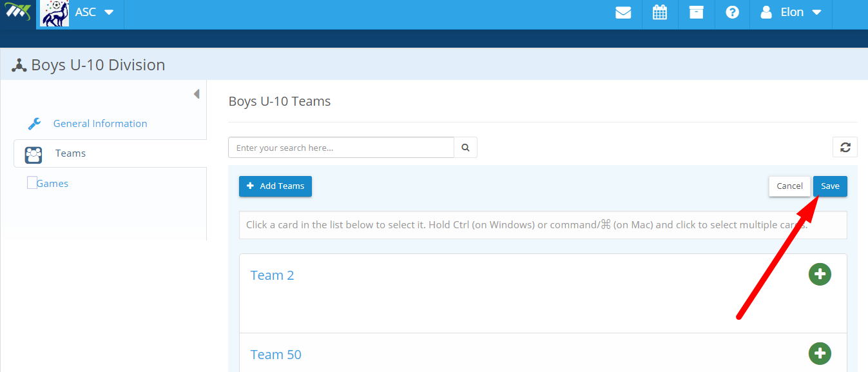Open the calendar icon in top bar
Image resolution: width=868 pixels, height=372 pixels.
pyautogui.click(x=660, y=12)
